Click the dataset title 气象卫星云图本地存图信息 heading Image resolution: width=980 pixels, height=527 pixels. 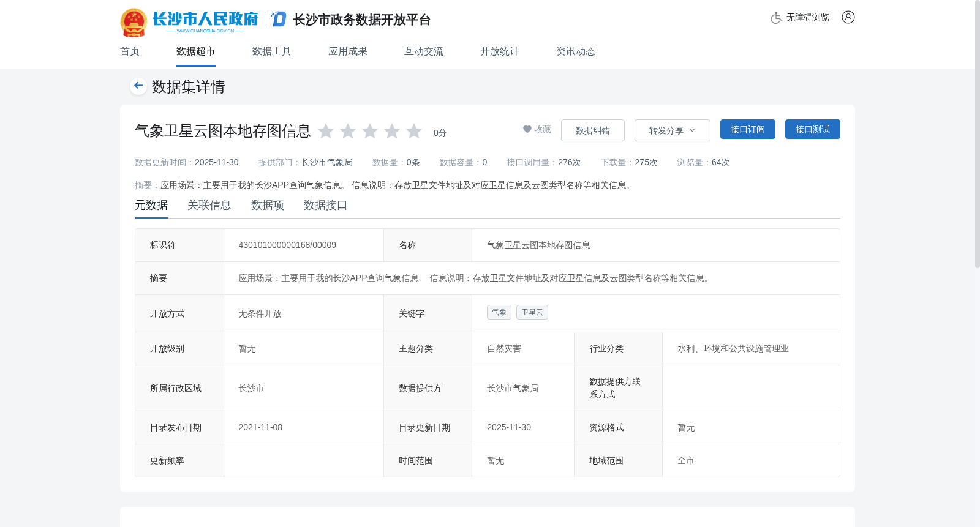pos(223,131)
